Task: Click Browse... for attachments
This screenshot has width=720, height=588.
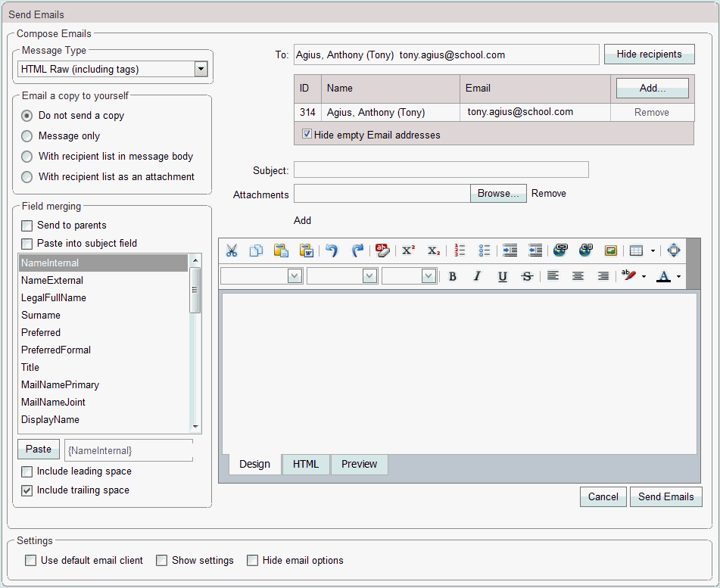Action: point(498,193)
